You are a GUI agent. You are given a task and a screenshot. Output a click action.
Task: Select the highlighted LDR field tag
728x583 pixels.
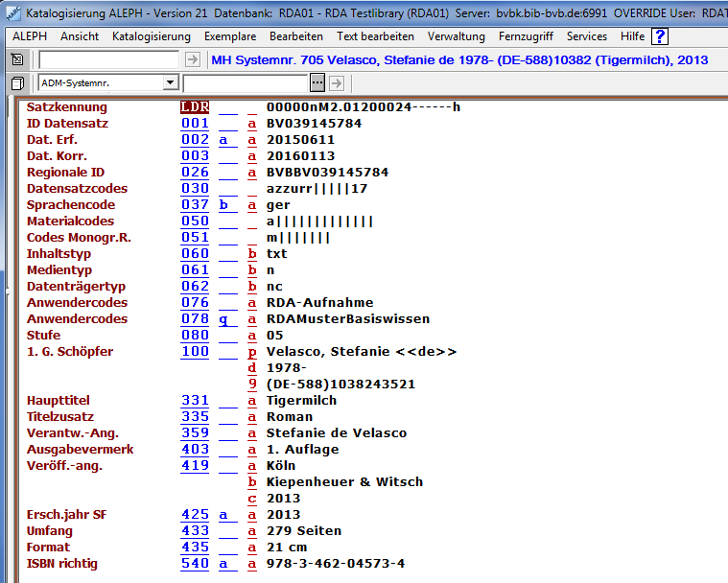(x=195, y=107)
